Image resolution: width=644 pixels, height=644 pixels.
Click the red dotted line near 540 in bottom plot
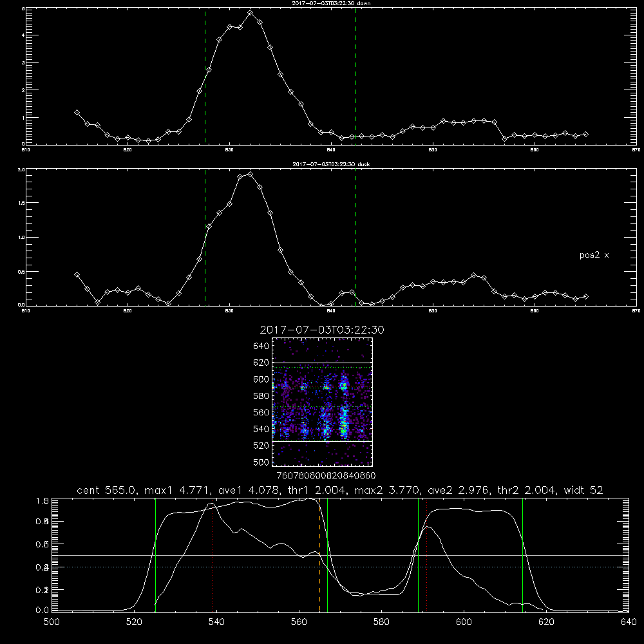[213, 554]
